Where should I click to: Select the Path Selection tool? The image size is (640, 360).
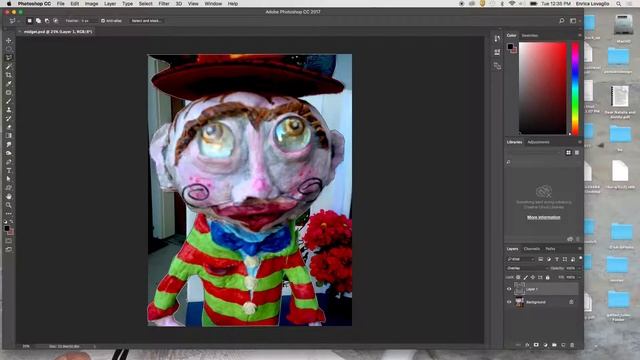tap(9, 179)
